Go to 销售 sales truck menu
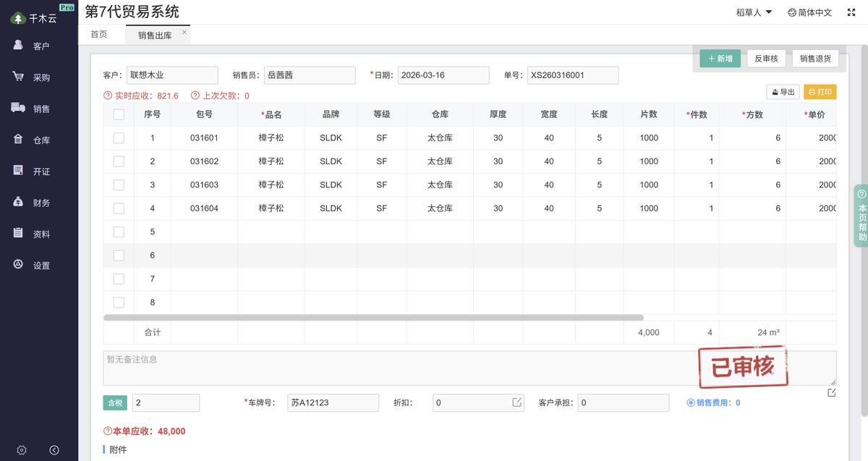 tap(32, 109)
